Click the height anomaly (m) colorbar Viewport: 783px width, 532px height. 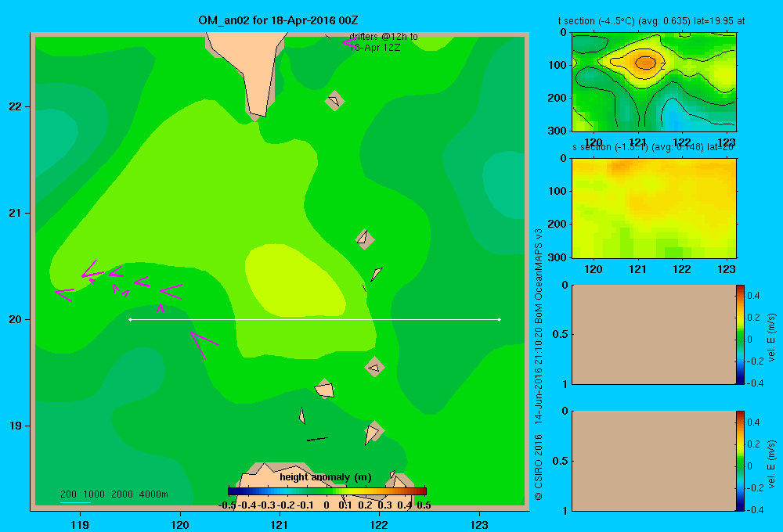[327, 491]
